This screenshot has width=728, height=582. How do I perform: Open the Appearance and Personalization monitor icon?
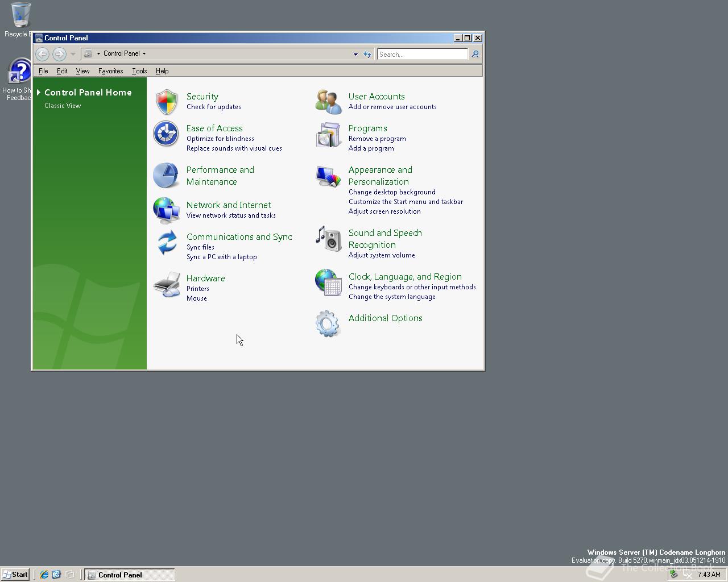[328, 176]
